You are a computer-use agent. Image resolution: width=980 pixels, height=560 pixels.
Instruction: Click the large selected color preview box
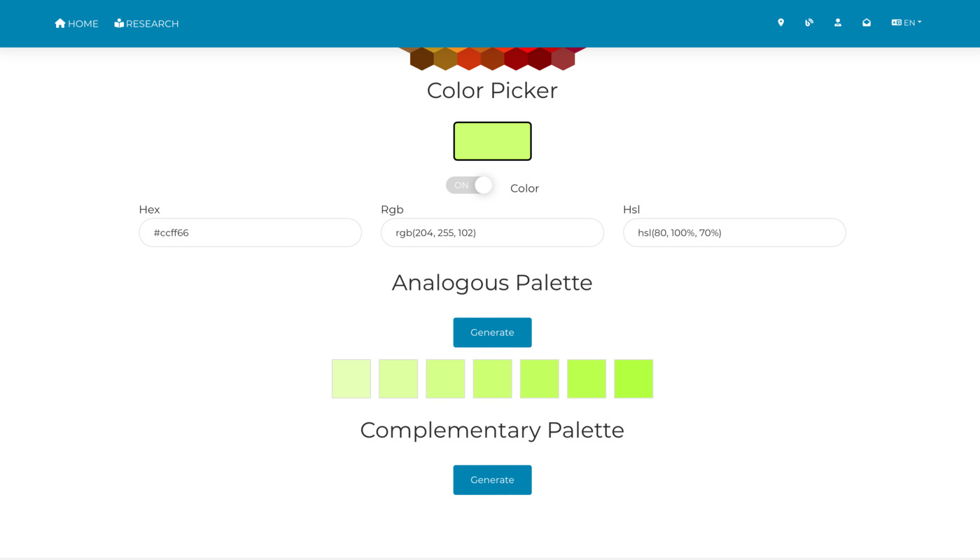click(x=492, y=141)
